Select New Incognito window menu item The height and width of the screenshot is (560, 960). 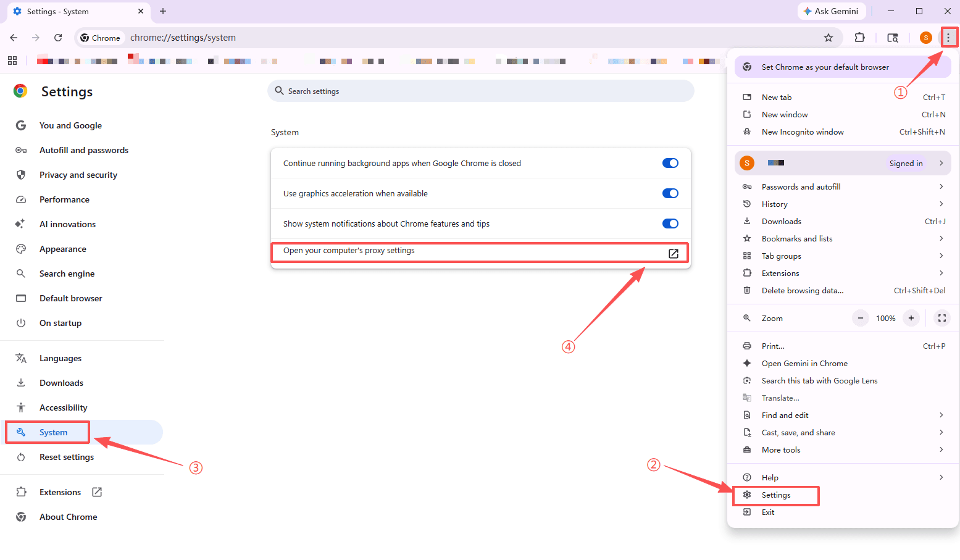(x=843, y=132)
